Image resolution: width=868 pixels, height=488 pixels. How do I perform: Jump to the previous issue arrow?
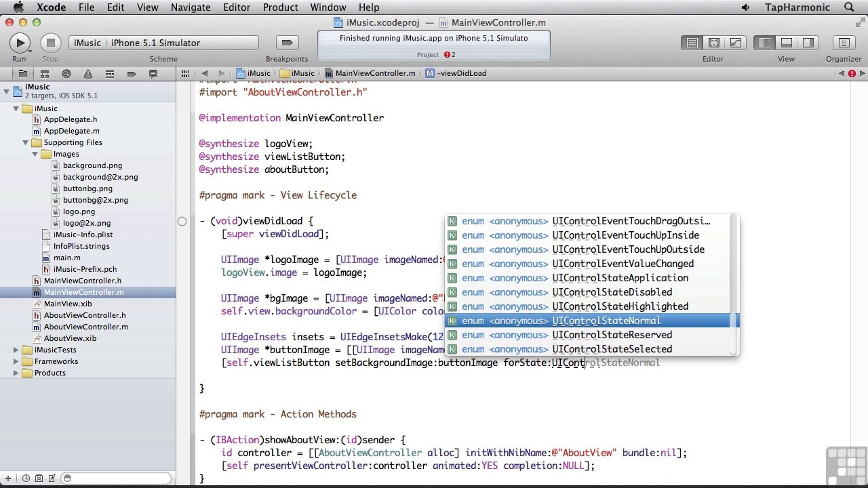coord(842,73)
